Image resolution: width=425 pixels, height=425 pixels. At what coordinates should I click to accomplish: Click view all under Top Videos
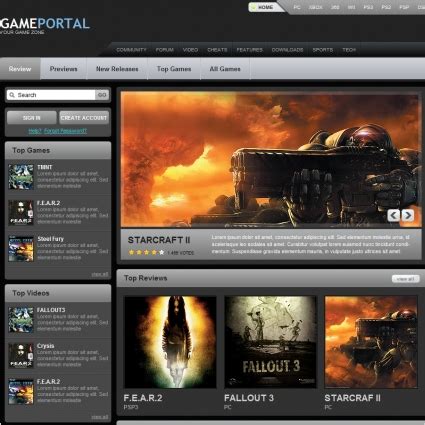pyautogui.click(x=100, y=417)
